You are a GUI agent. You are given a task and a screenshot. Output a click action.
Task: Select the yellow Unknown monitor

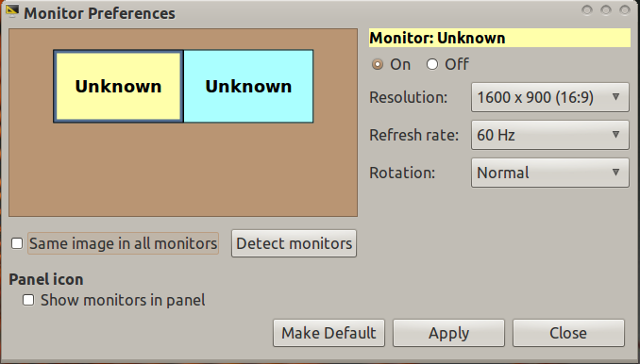118,86
